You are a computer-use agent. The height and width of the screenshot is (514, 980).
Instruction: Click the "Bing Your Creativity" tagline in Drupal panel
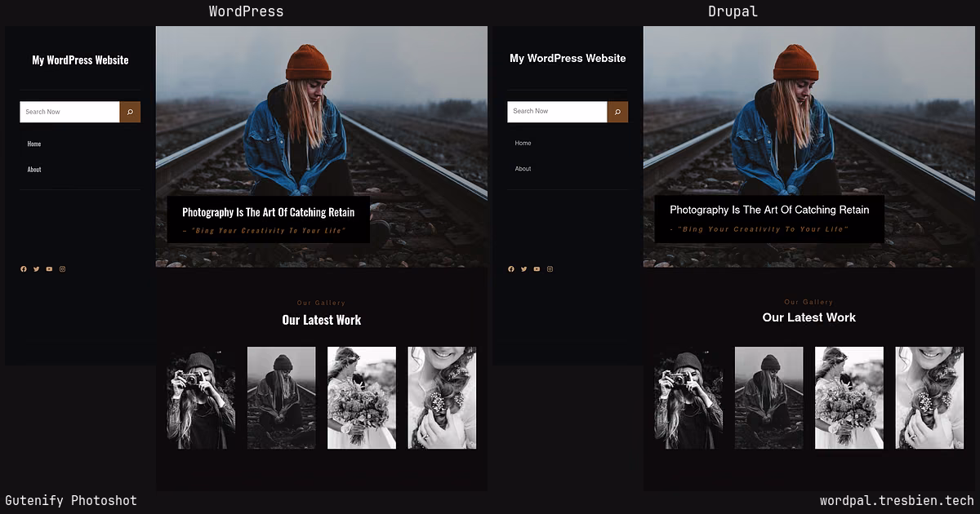pyautogui.click(x=759, y=229)
